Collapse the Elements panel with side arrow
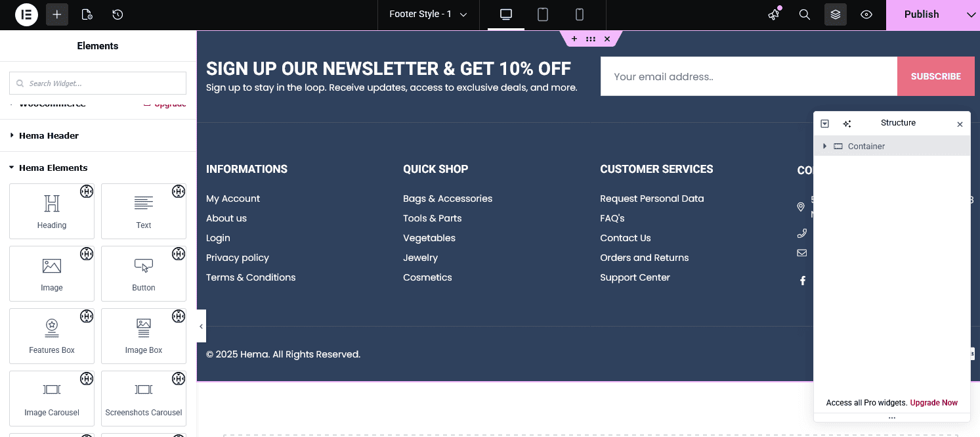This screenshot has height=437, width=980. point(201,326)
